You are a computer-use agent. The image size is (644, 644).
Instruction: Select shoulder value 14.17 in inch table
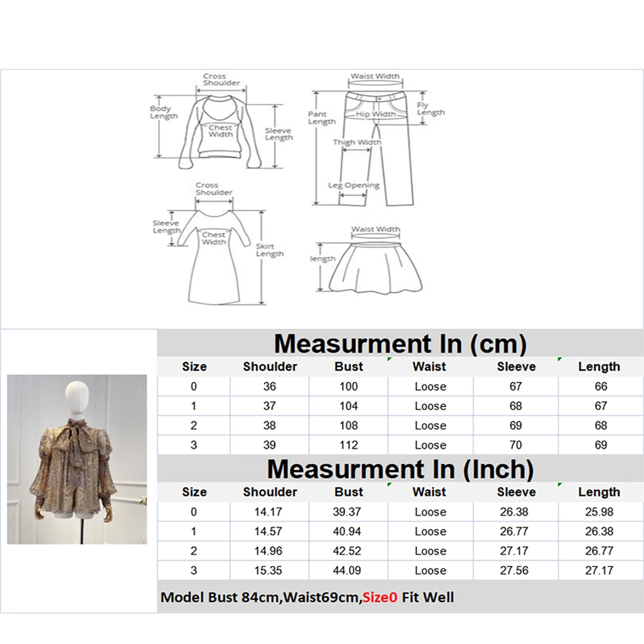(268, 511)
